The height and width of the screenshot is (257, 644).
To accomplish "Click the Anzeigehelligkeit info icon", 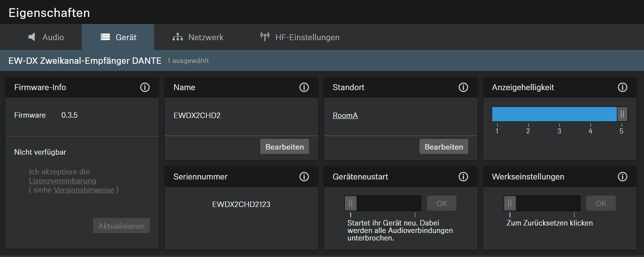I will [622, 87].
